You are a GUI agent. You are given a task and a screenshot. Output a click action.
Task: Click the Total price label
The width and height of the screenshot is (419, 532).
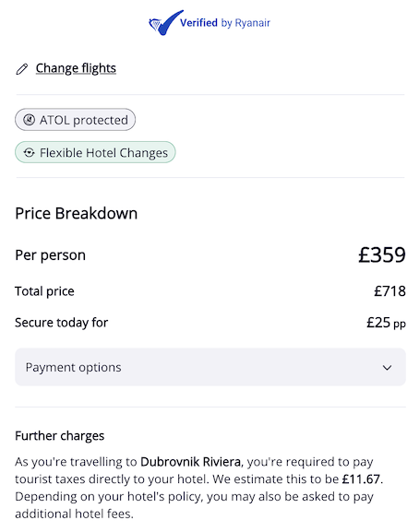pos(44,291)
